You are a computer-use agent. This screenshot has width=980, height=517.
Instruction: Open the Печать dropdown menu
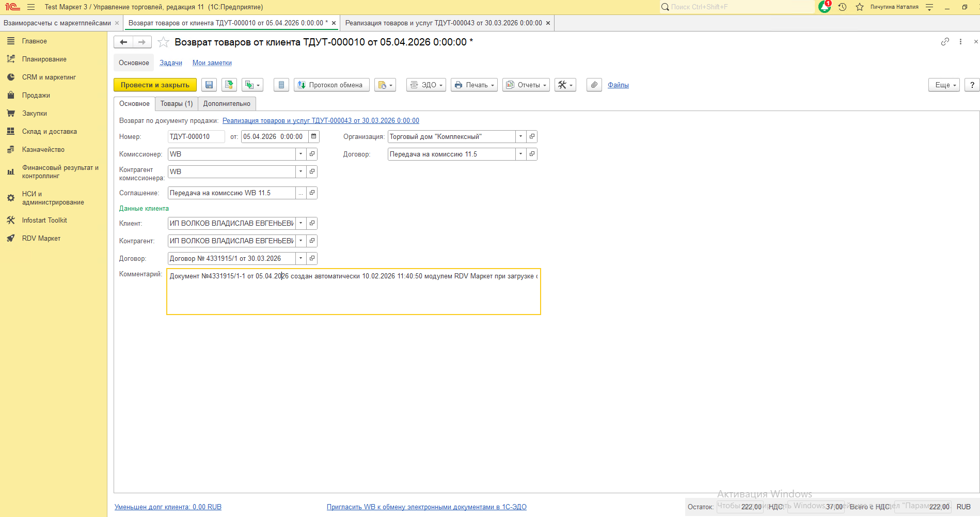coord(474,85)
